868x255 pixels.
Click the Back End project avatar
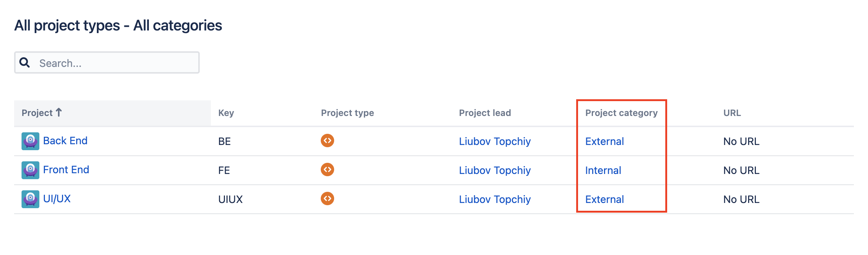click(x=30, y=141)
